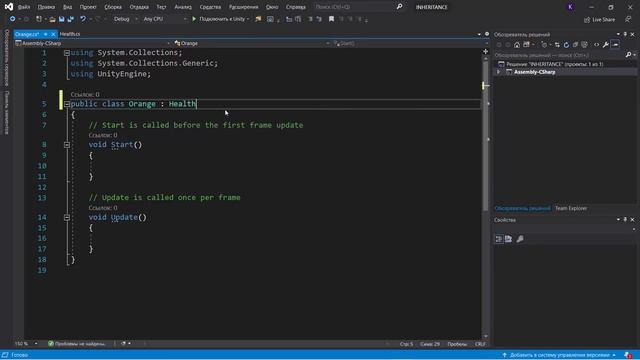Screen dimensions: 640x360
Task: Click the Solution Explorer search magnifier icon
Action: pyautogui.click(x=628, y=55)
